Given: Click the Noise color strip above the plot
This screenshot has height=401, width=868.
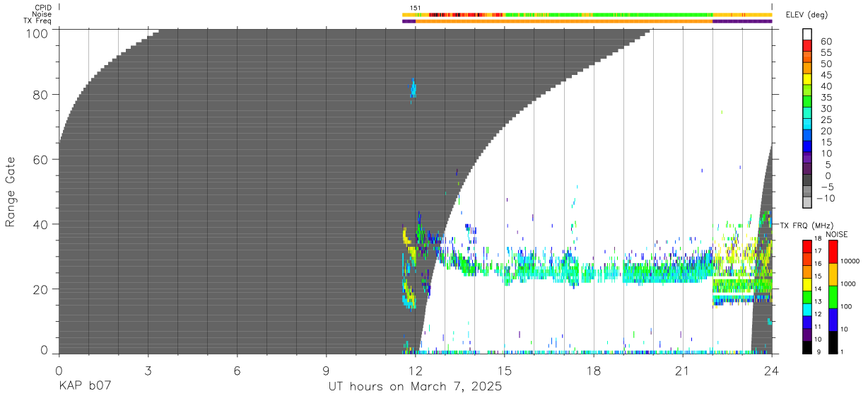Looking at the screenshot, I should (x=587, y=14).
